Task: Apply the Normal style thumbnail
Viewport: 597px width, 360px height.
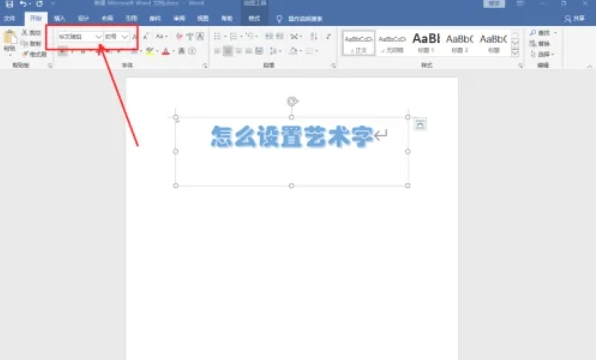Action: click(x=358, y=43)
